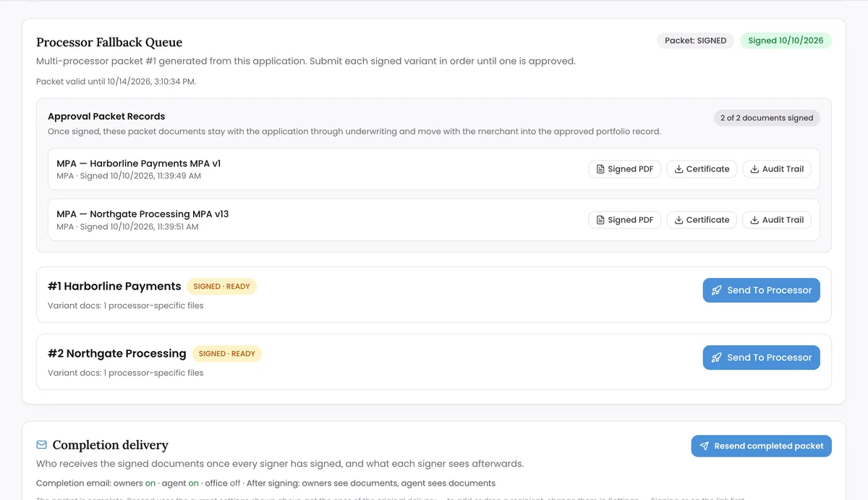Resend completed packet
The height and width of the screenshot is (500, 868).
click(761, 446)
